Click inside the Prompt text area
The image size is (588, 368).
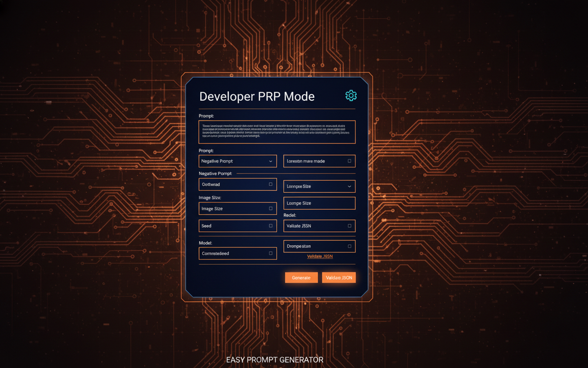277,132
